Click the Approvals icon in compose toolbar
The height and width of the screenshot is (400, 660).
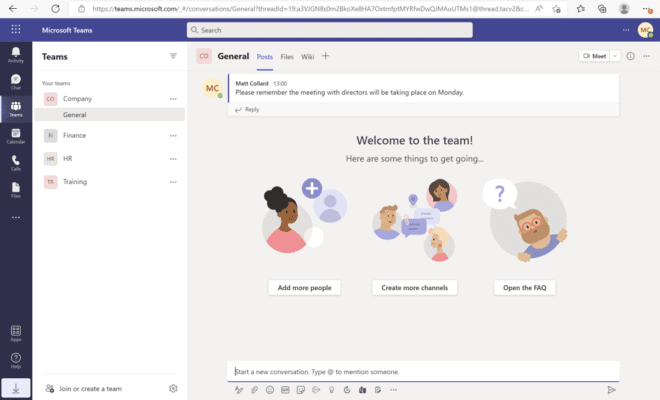click(378, 390)
